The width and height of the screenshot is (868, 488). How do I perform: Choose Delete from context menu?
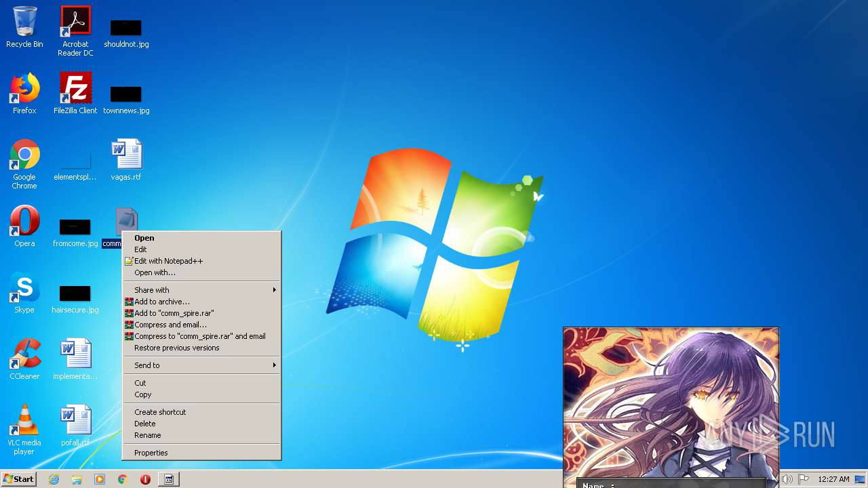click(x=201, y=424)
